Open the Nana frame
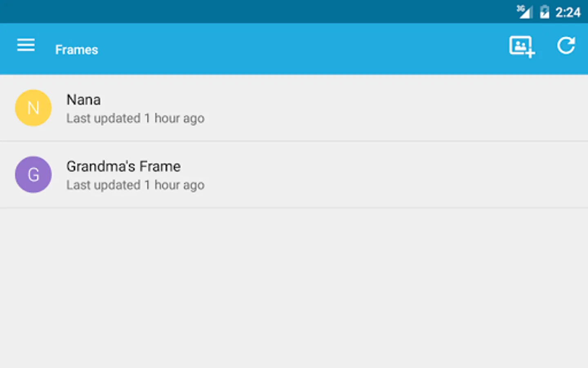Viewport: 588px width, 368px height. (84, 100)
